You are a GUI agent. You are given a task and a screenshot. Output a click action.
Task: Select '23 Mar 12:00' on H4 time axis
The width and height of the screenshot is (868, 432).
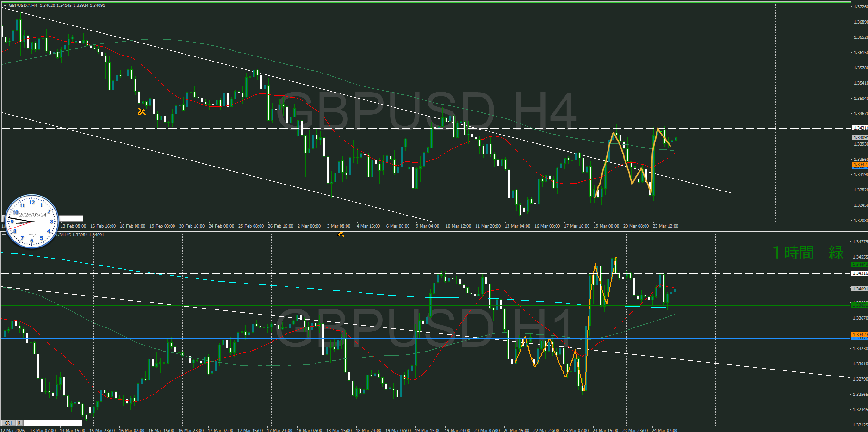point(665,226)
